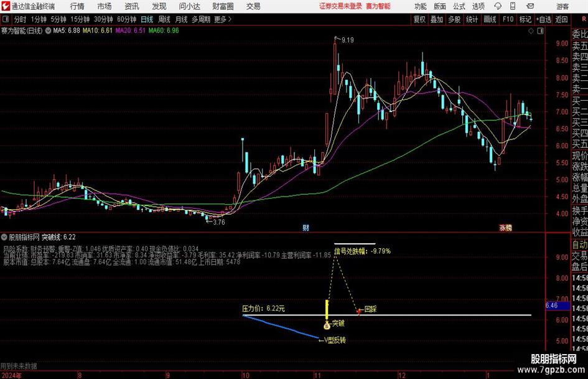Click the 叠加 overlay button
The image size is (588, 379).
437,19
